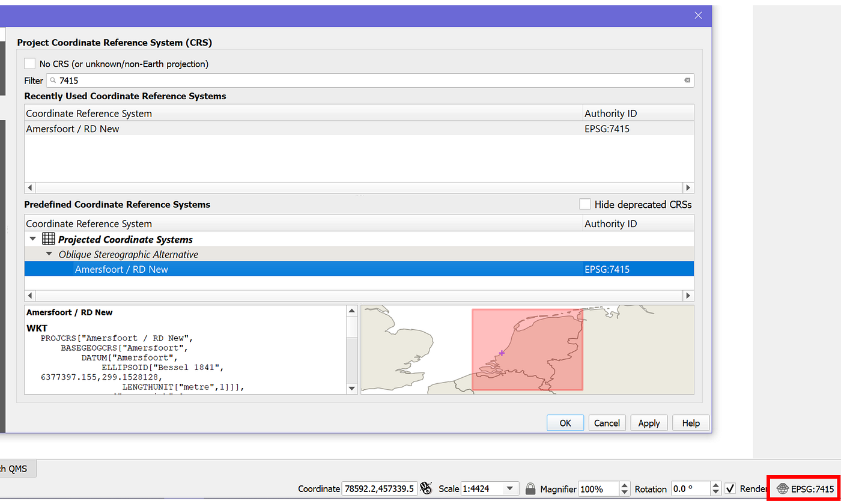Clear the filter text with the X icon
841x504 pixels.
[687, 80]
